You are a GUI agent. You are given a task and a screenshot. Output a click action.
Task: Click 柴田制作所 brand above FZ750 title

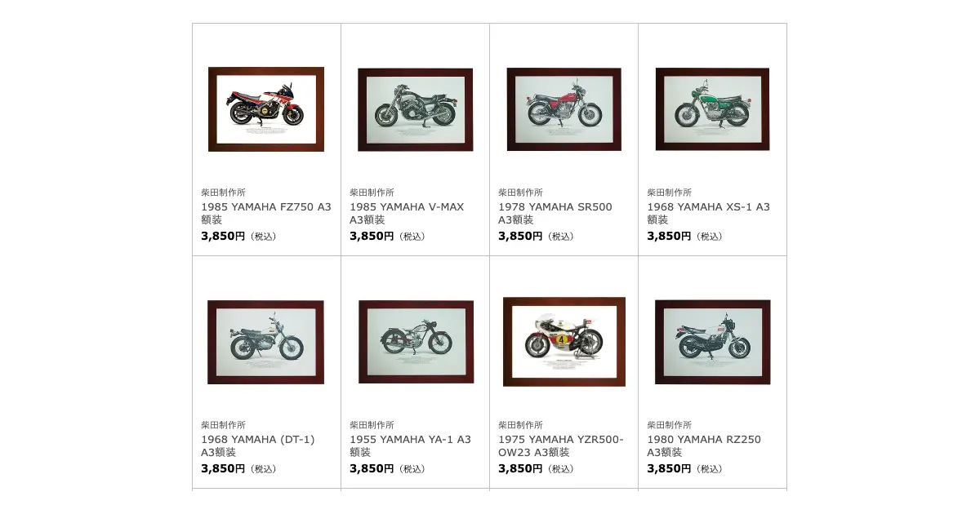tap(223, 193)
